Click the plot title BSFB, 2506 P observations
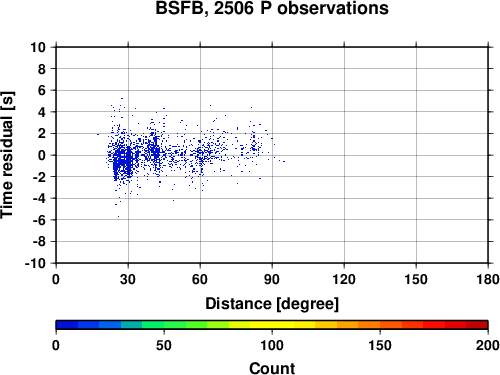The image size is (500, 375). [272, 8]
